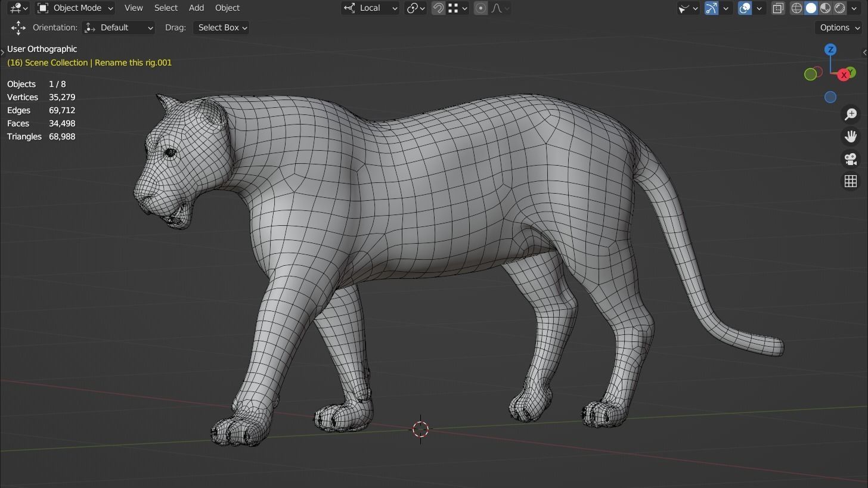This screenshot has height=488, width=868.
Task: Open the gizmo options dropdown arrow
Action: (x=726, y=8)
